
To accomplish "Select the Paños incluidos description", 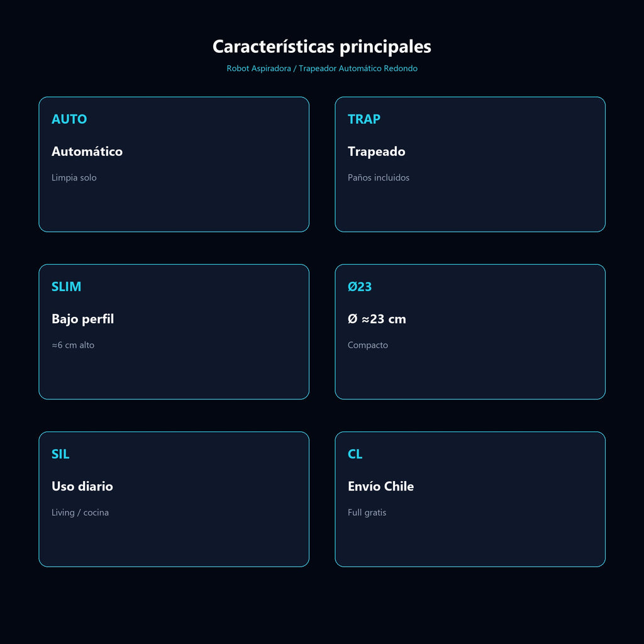I will click(x=378, y=178).
